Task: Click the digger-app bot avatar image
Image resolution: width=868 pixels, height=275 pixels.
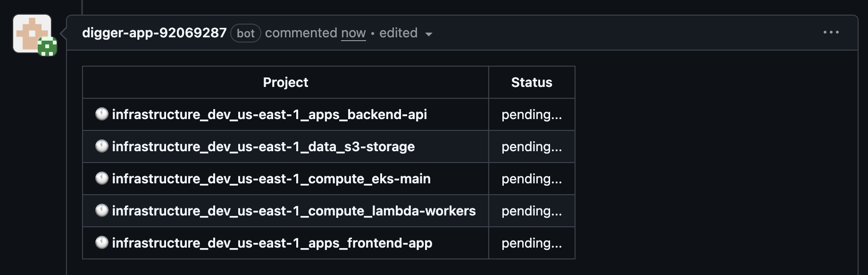Action: point(32,34)
